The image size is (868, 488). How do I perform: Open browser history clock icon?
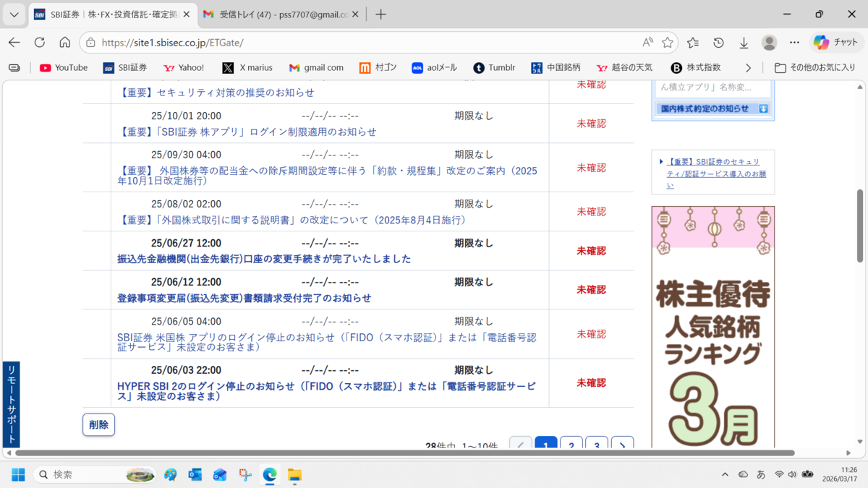click(718, 43)
